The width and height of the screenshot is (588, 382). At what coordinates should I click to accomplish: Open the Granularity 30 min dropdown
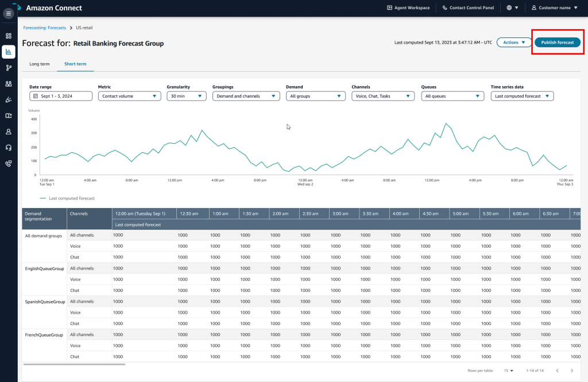[x=186, y=97]
